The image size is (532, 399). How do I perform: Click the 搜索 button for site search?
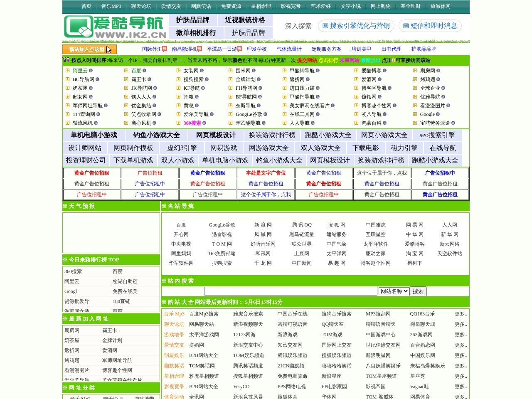[418, 291]
